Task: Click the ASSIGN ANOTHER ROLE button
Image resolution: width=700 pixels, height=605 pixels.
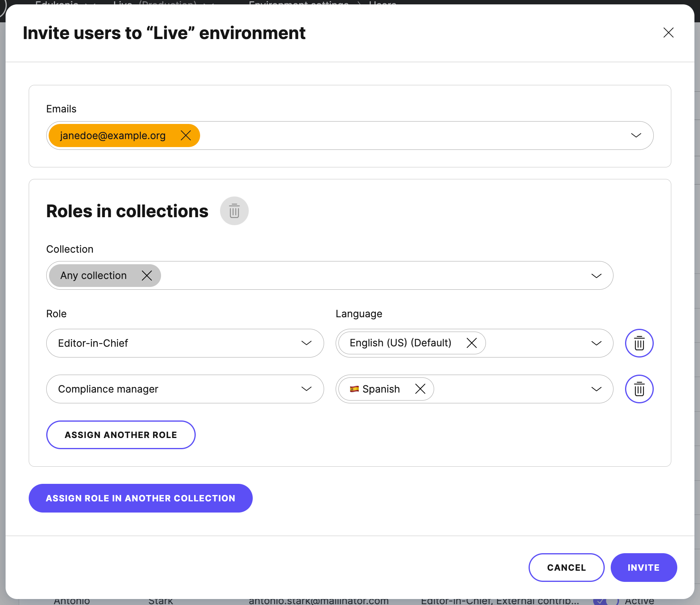Action: click(x=120, y=435)
